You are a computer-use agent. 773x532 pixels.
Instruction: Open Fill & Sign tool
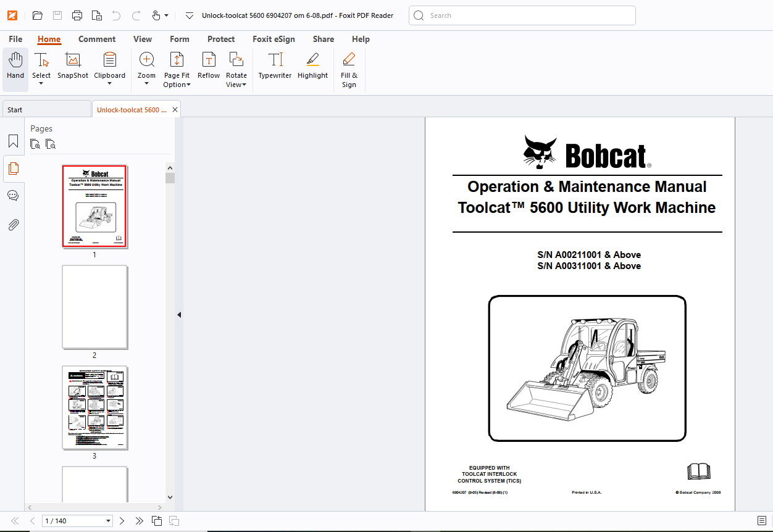[x=349, y=70]
